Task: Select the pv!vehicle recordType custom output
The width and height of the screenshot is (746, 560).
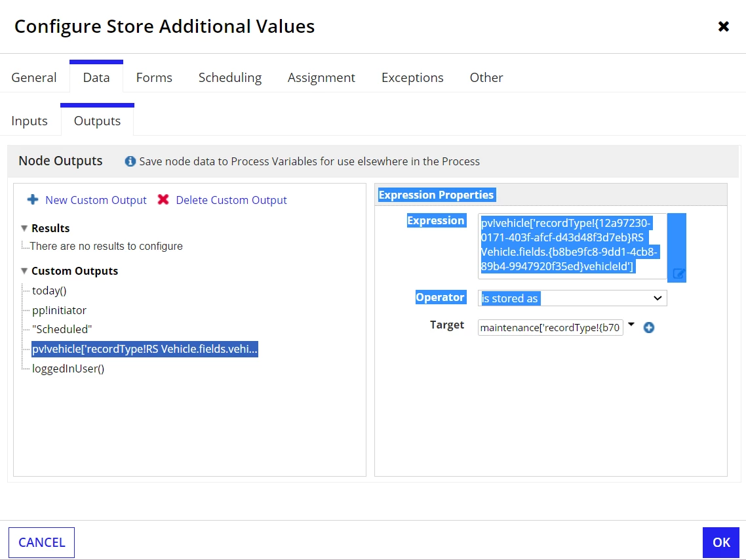Action: (145, 349)
